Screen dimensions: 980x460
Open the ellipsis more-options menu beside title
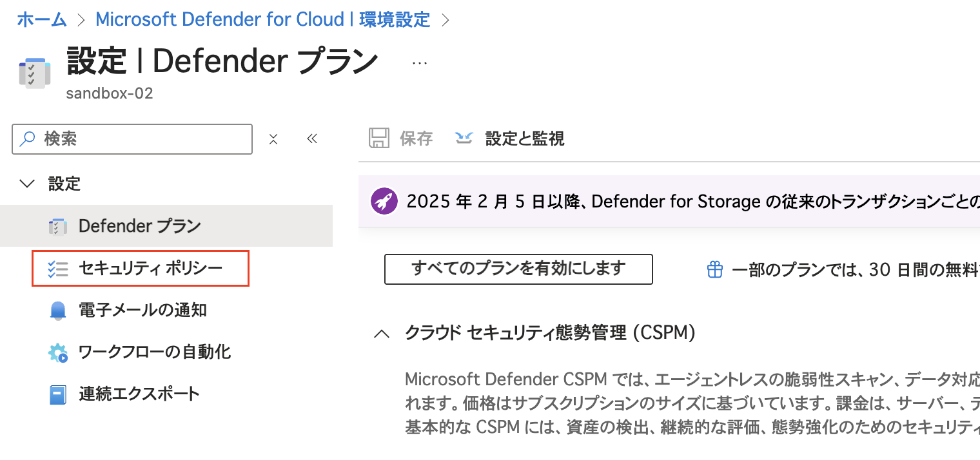420,62
